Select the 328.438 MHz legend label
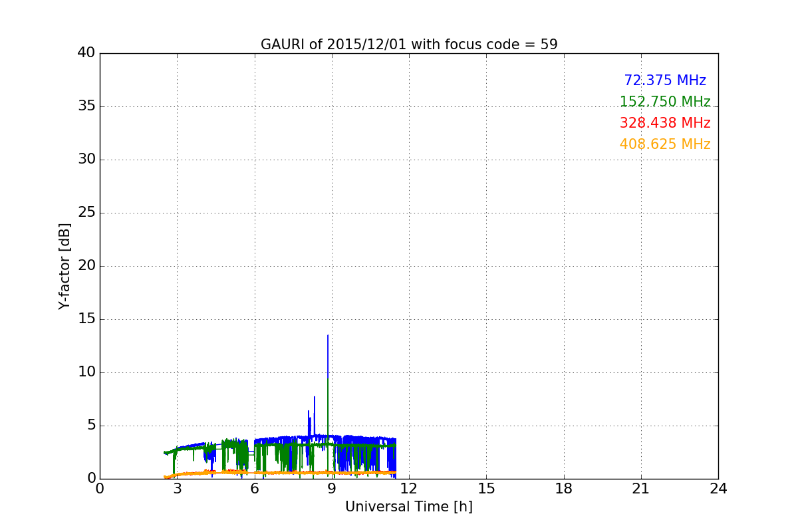The height and width of the screenshot is (532, 798). (x=665, y=123)
